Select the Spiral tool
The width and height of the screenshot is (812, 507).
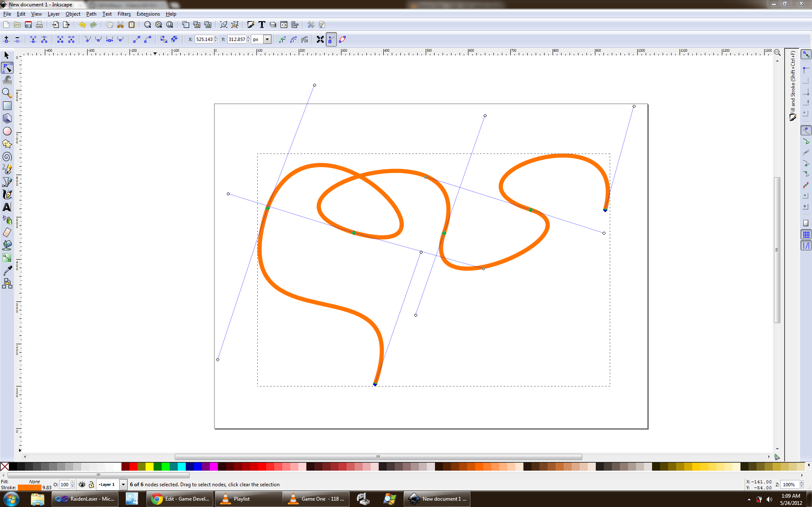tap(7, 156)
